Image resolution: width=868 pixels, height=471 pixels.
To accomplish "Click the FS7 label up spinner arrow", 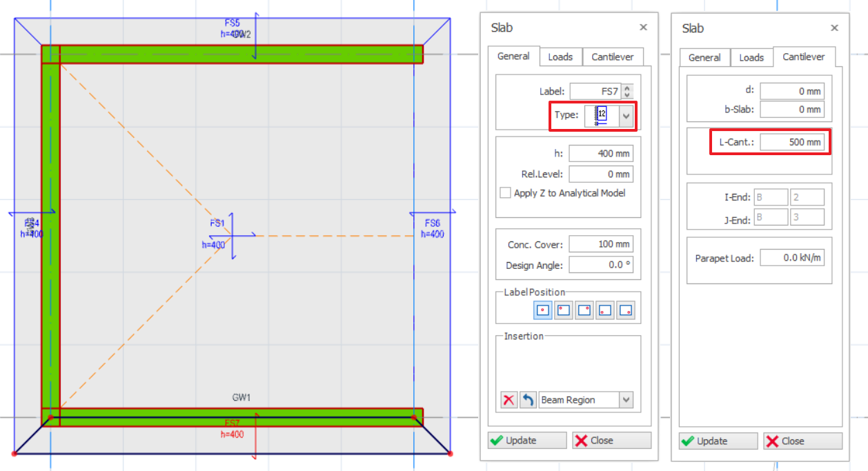I will pos(627,87).
